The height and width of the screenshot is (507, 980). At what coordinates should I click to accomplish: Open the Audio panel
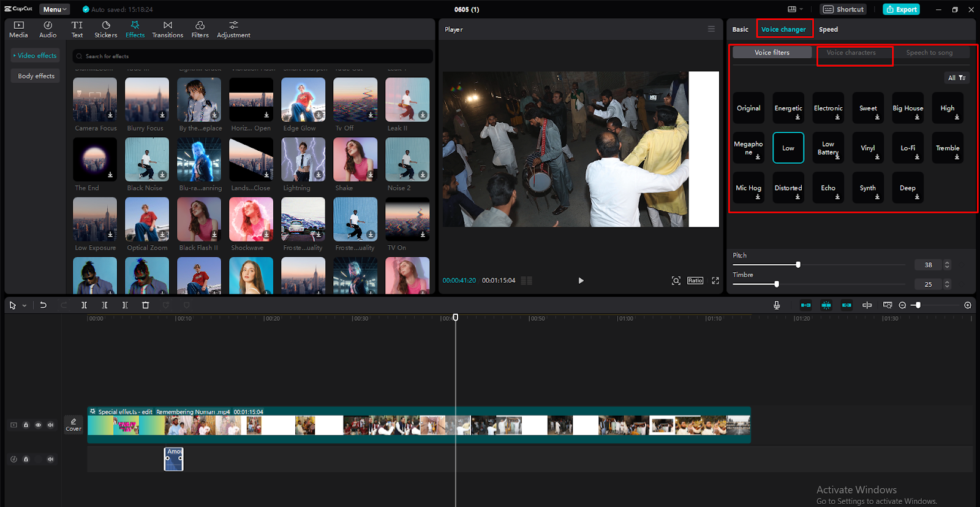pyautogui.click(x=48, y=29)
